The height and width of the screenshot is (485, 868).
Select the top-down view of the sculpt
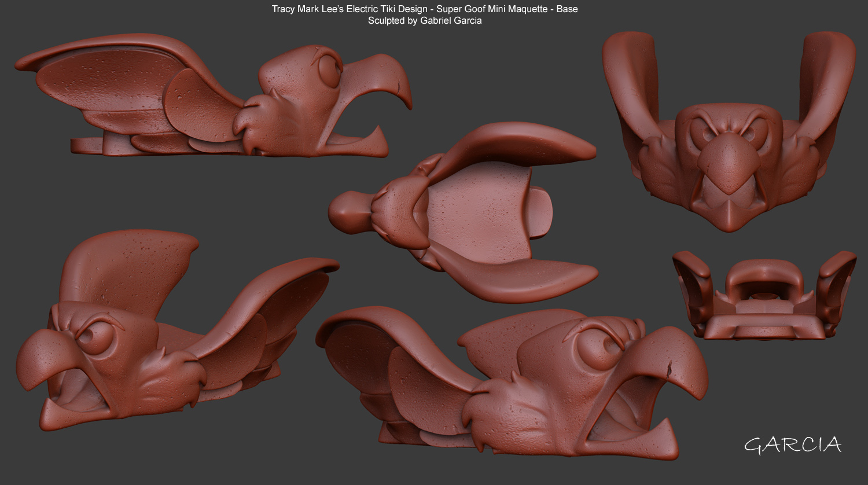point(463,212)
